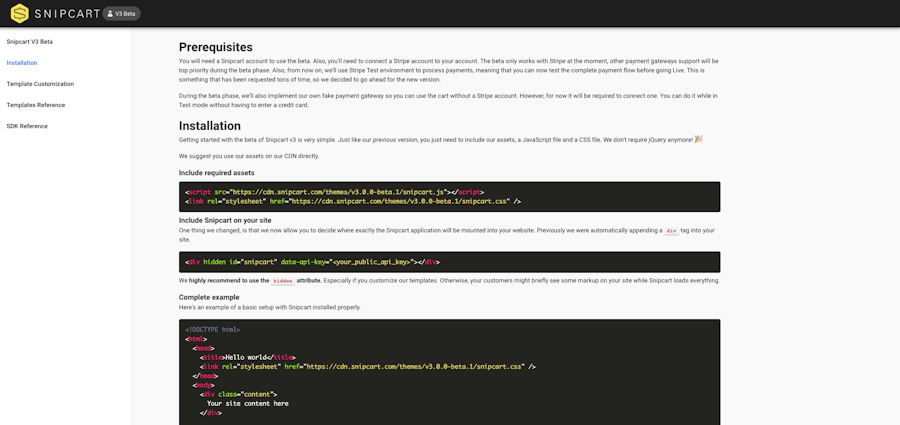Click the SNIPCART wordmark in header
This screenshot has height=425, width=900.
coord(67,14)
